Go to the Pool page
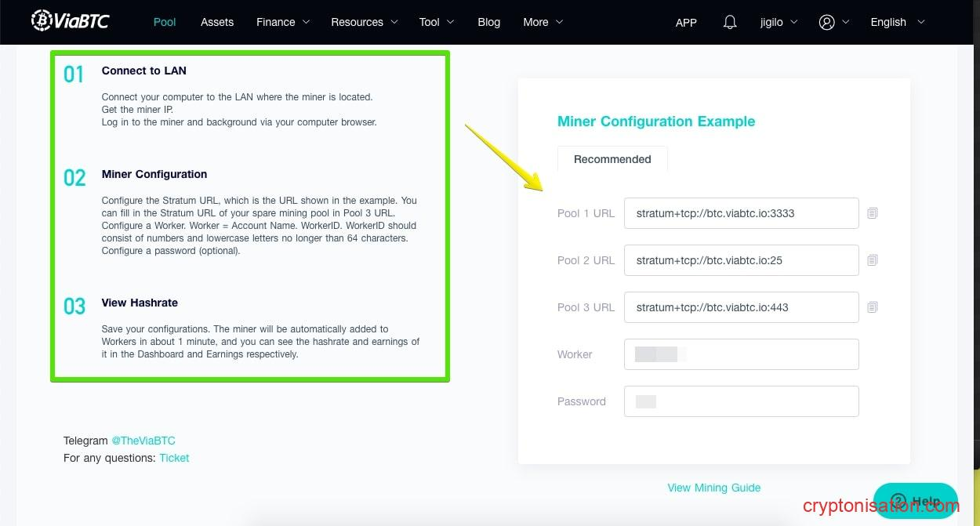This screenshot has height=526, width=980. pyautogui.click(x=165, y=22)
